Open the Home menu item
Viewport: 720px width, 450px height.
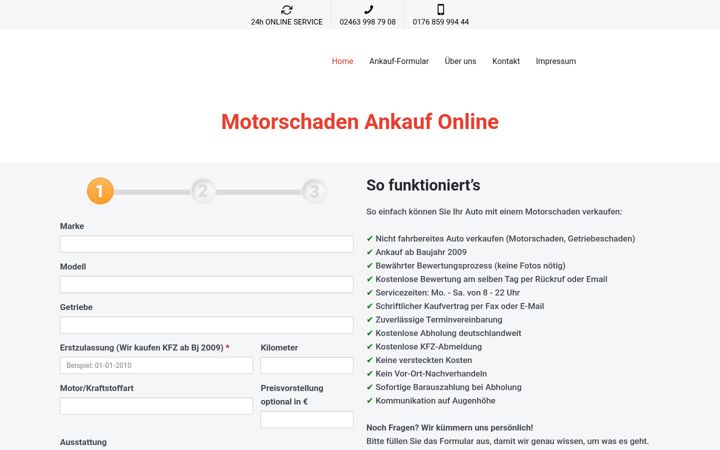[342, 61]
